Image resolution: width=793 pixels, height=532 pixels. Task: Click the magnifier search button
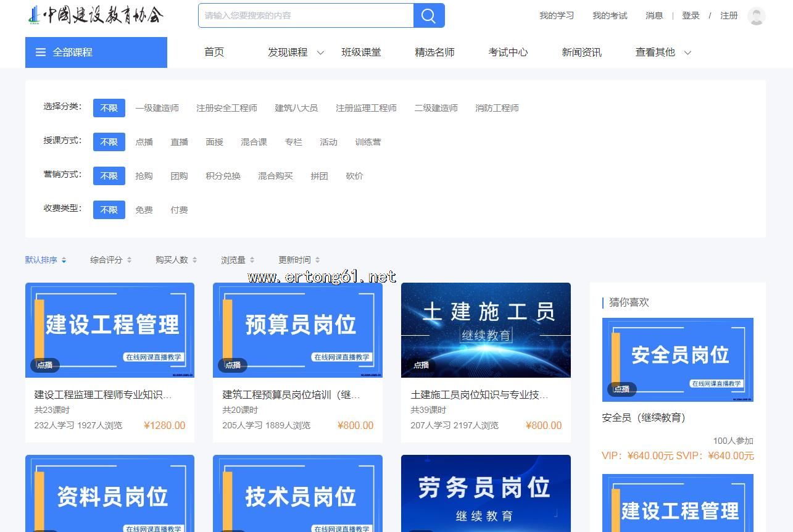(429, 15)
